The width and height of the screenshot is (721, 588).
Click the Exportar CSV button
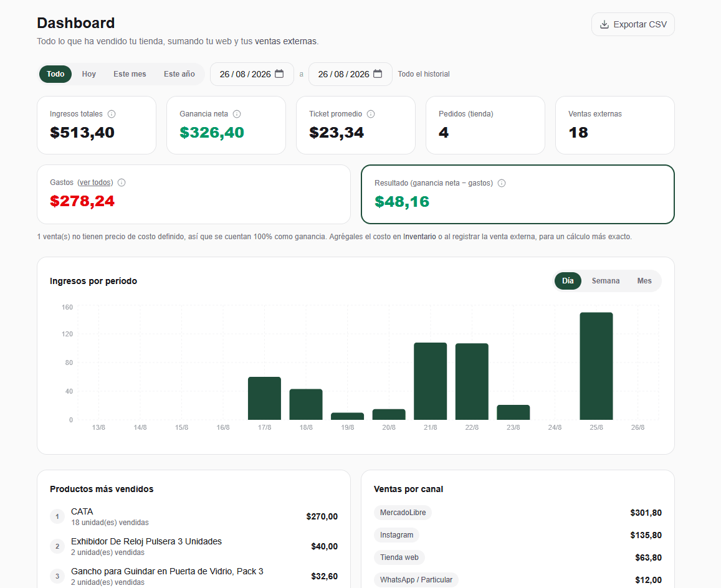click(633, 24)
